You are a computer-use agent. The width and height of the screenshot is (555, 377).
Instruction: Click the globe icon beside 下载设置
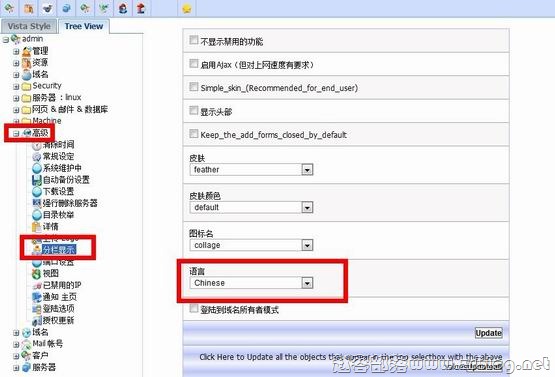click(37, 192)
